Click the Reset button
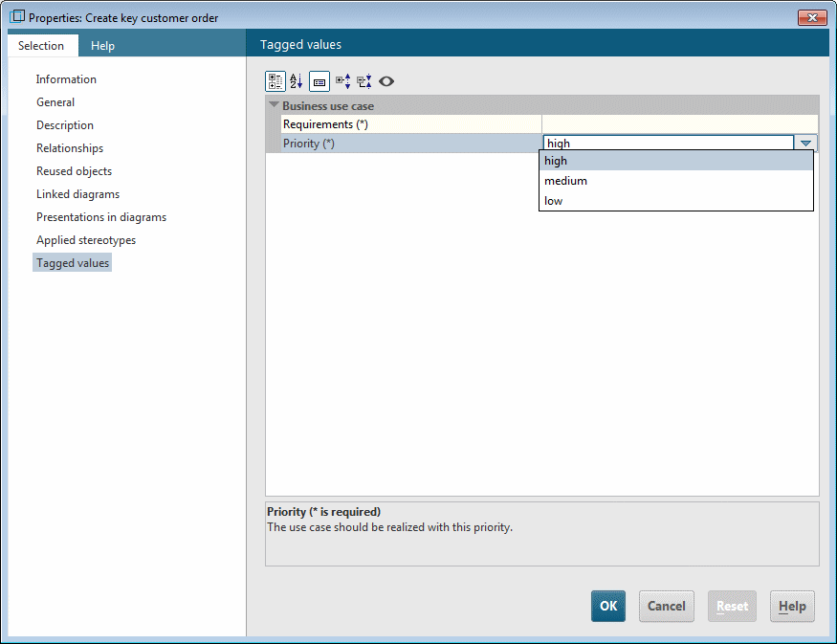The image size is (837, 644). (732, 606)
